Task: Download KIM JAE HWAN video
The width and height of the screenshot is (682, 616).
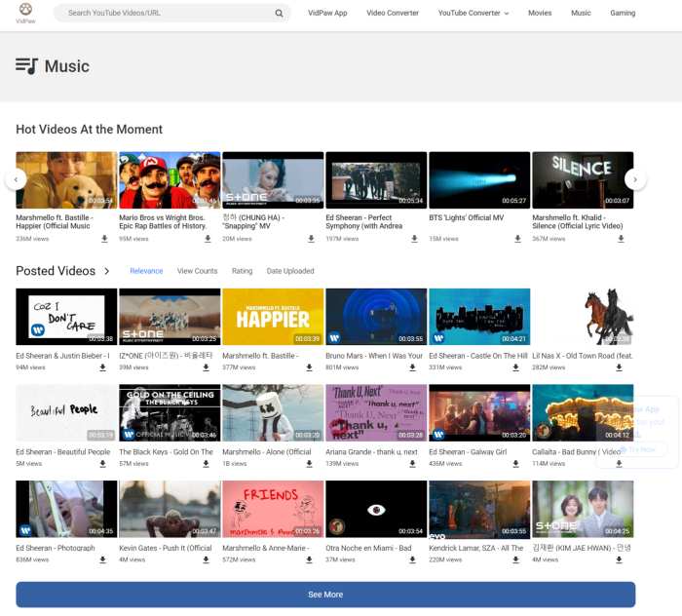Action: click(619, 559)
